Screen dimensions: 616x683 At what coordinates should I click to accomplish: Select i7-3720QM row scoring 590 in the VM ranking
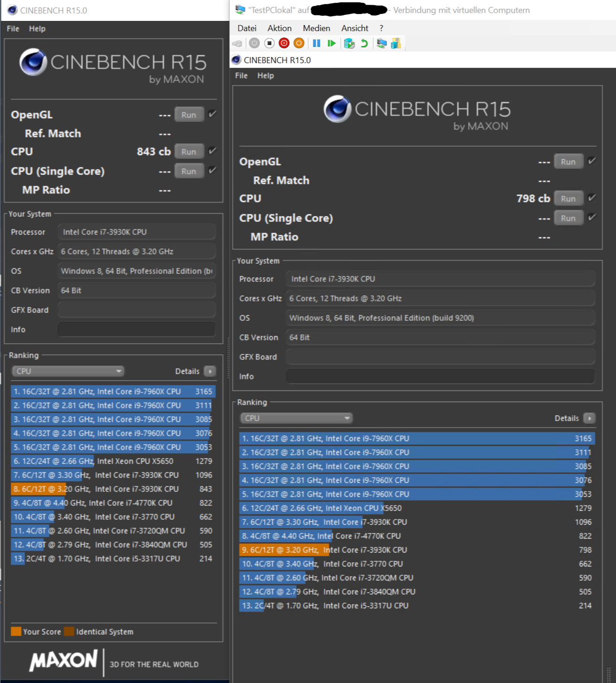click(x=417, y=578)
